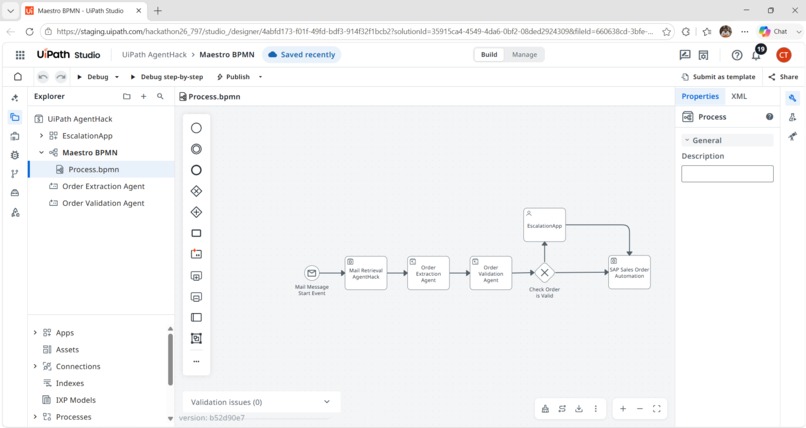Click Submit as template
The width and height of the screenshot is (806, 428).
(x=718, y=77)
